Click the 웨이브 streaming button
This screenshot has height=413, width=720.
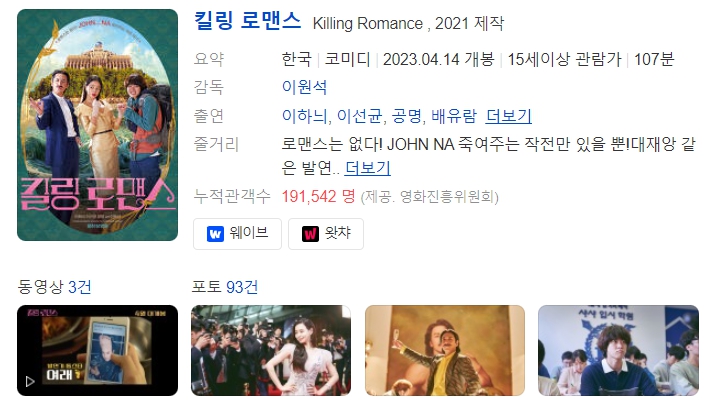237,234
